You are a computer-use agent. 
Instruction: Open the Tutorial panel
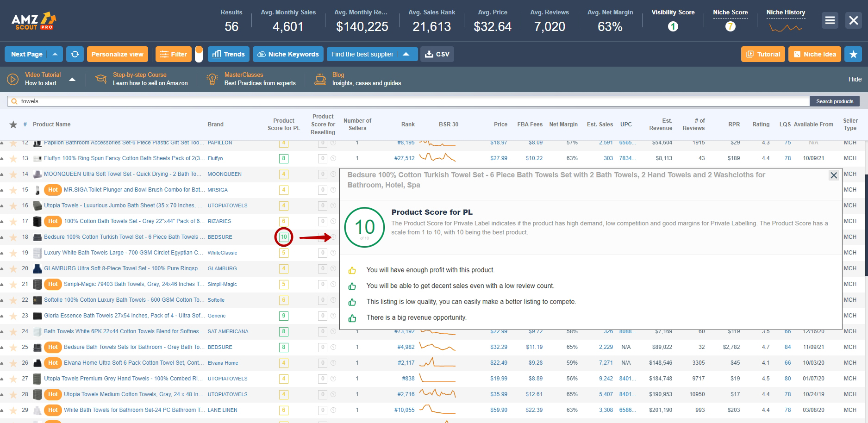point(762,54)
